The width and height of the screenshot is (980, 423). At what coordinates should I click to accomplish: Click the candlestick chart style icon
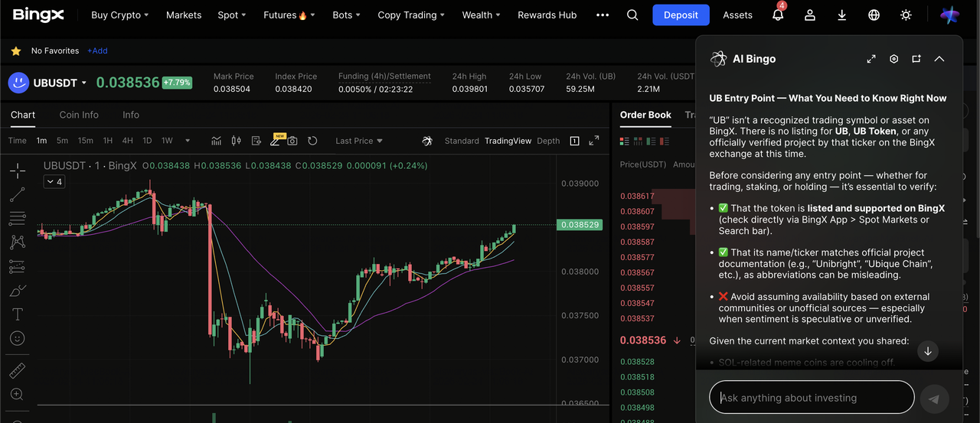tap(236, 141)
